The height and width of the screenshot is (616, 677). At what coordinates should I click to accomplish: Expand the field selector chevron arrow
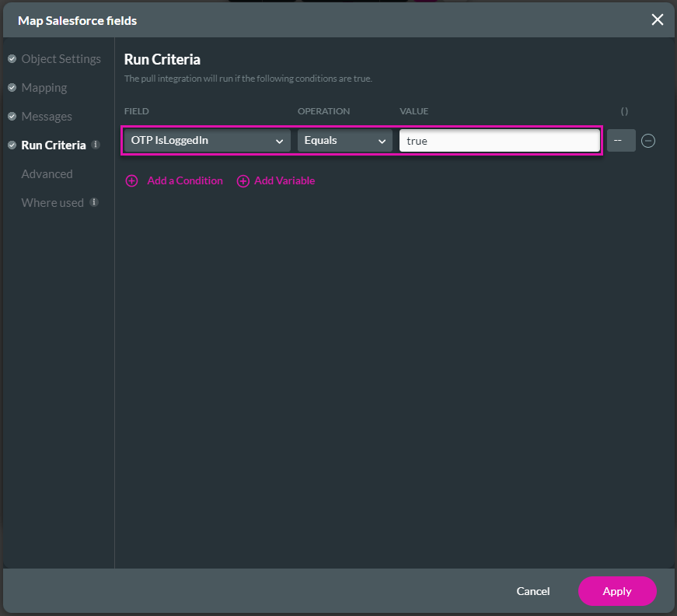(280, 141)
